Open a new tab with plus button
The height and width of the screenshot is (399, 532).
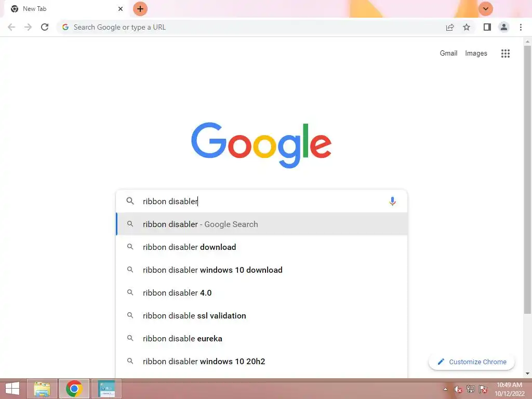click(x=140, y=9)
